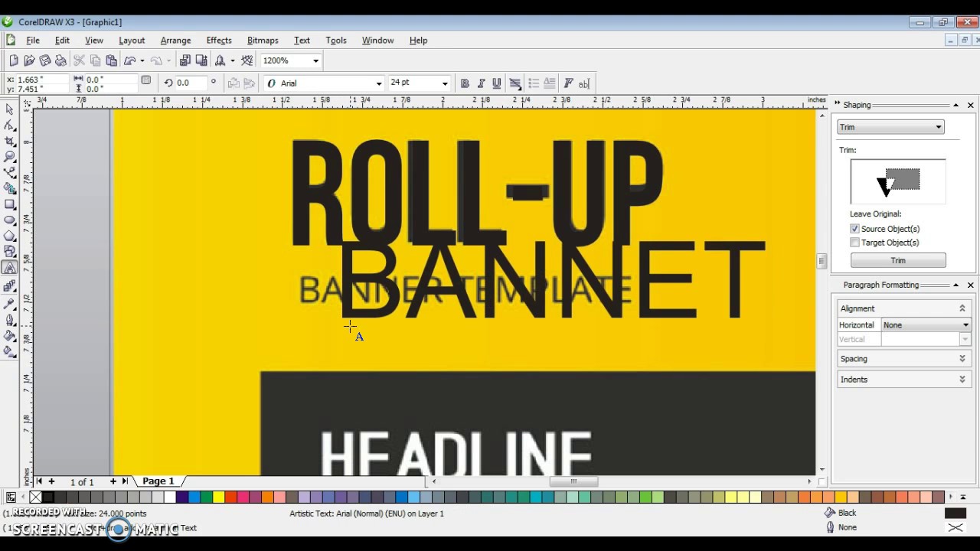Enable the Source Object(s) checkbox
This screenshot has height=551, width=980.
[x=854, y=229]
